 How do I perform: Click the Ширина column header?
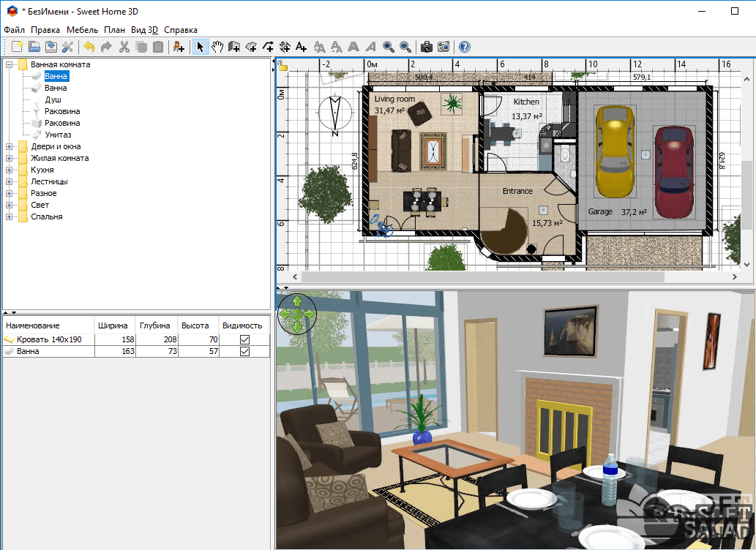[x=113, y=325]
